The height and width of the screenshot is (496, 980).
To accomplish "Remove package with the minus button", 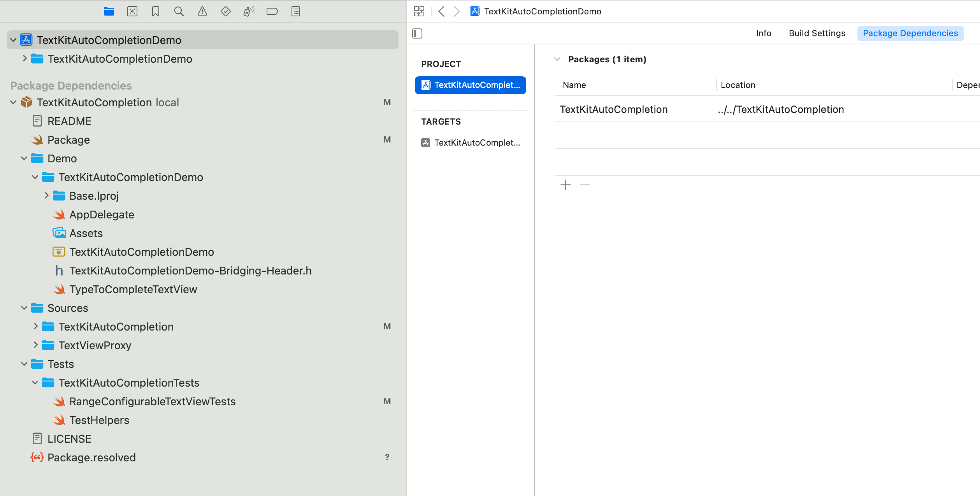I will [x=585, y=185].
